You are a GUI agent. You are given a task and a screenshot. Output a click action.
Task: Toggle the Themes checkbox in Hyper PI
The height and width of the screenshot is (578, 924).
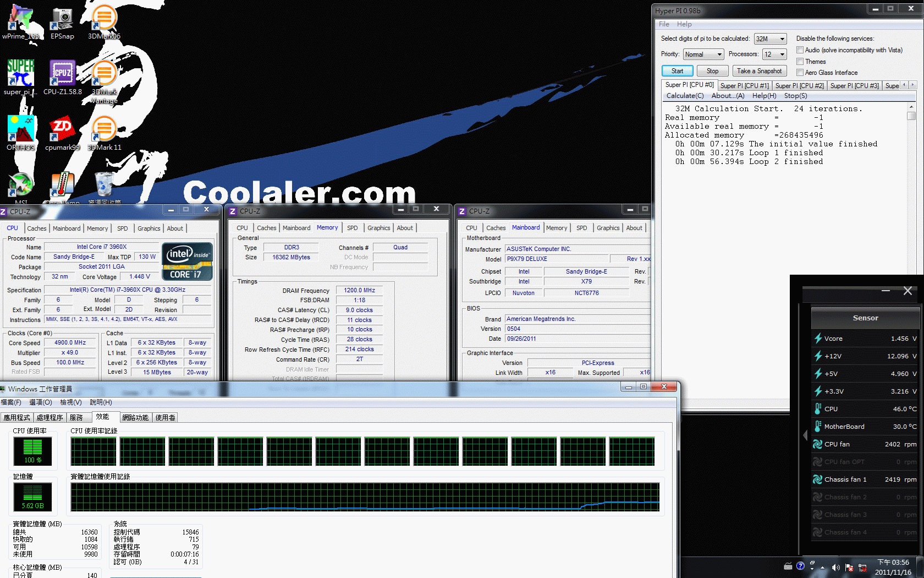pos(800,61)
